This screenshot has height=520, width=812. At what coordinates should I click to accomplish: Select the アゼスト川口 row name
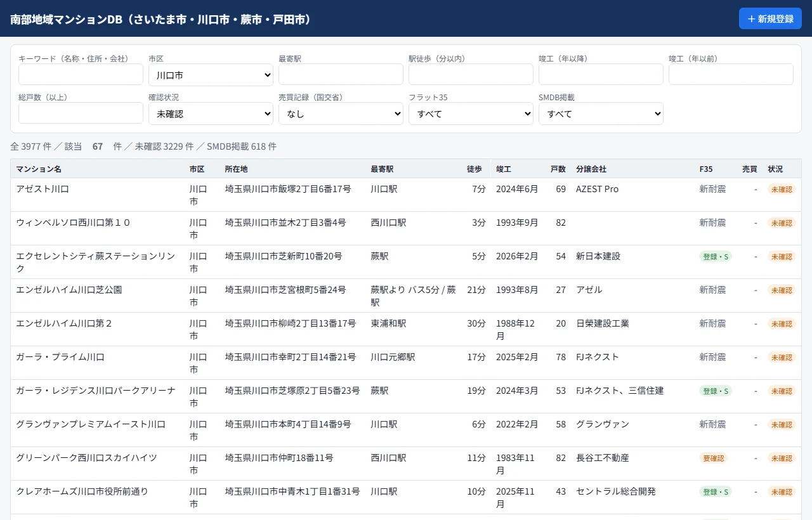click(43, 189)
